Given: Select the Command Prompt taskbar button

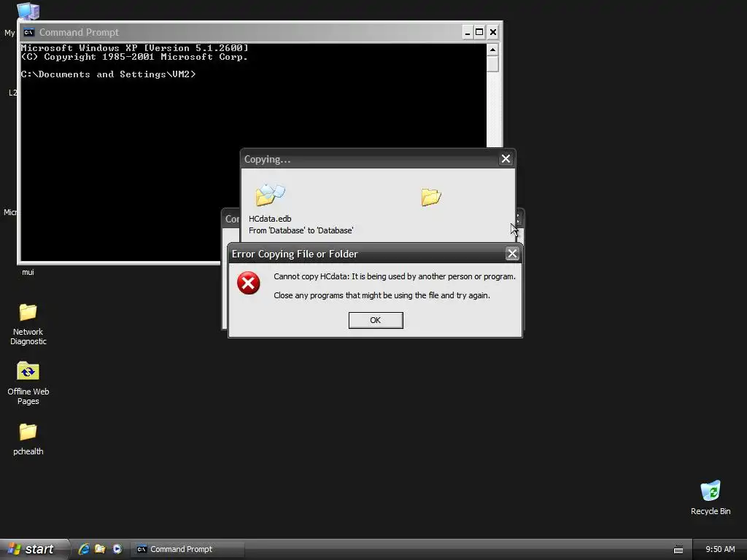Looking at the screenshot, I should pyautogui.click(x=187, y=549).
